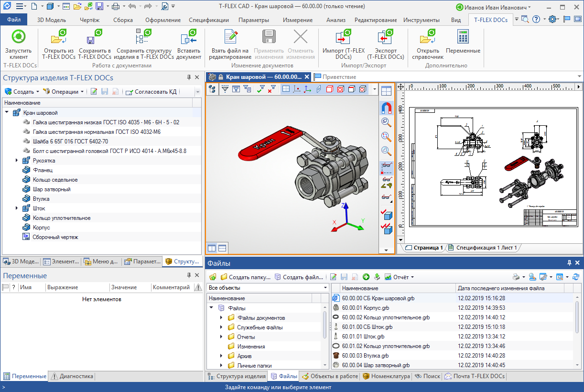This screenshot has height=392, width=584.
Task: Collapse the Кран шаровой root node
Action: (7, 113)
